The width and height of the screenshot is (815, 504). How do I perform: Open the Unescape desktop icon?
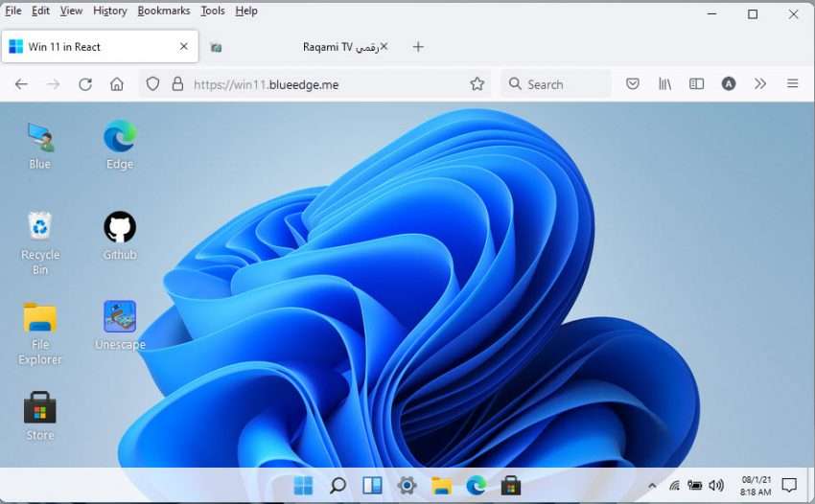pos(120,326)
